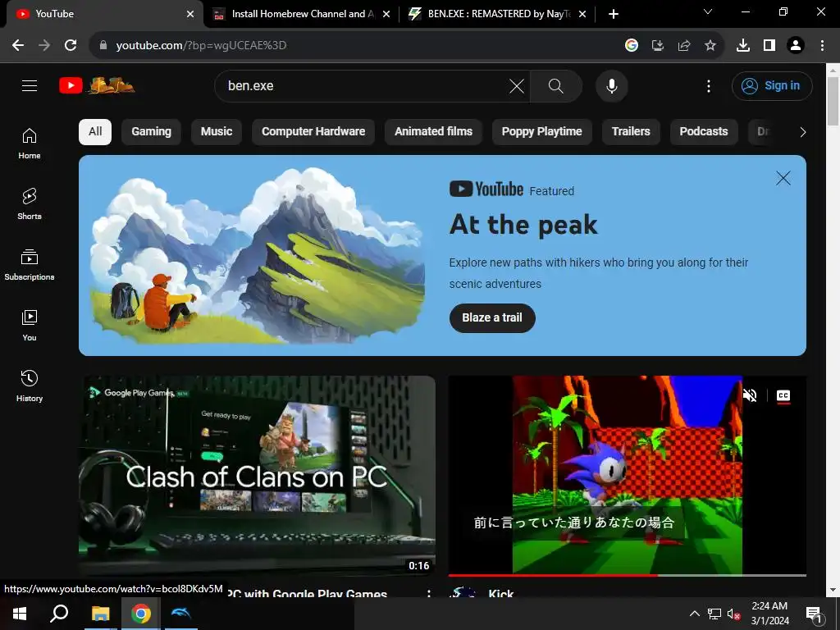Open Windows taskbar search

(x=59, y=614)
